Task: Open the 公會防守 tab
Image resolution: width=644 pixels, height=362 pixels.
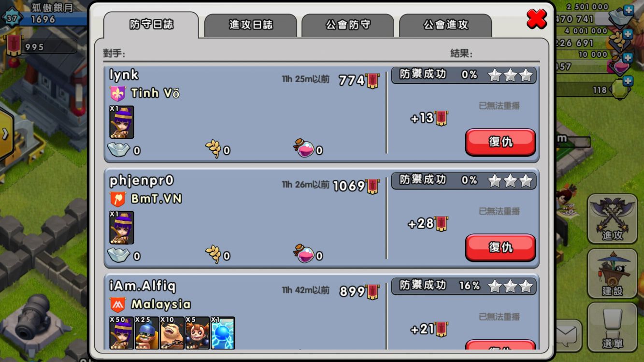Action: [348, 25]
